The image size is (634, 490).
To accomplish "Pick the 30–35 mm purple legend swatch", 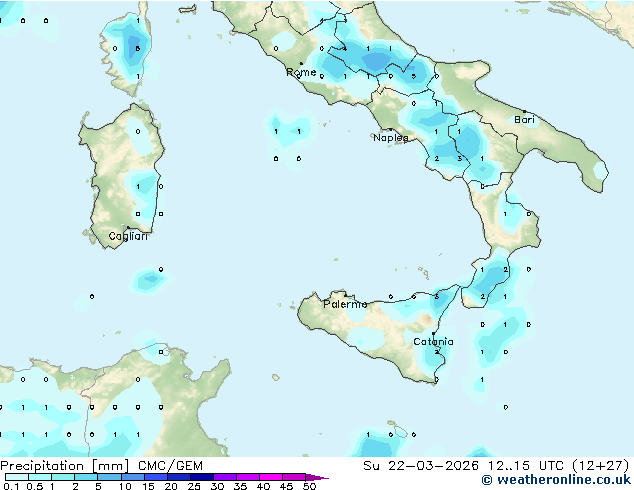I will [225, 477].
